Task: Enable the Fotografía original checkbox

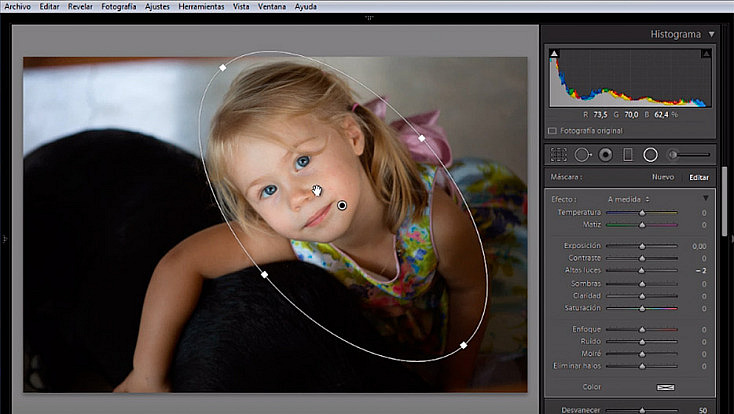Action: tap(552, 131)
